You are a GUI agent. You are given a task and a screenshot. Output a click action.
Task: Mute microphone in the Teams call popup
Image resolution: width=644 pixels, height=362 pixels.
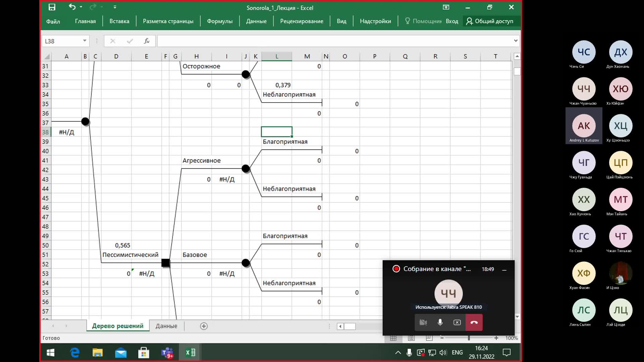pos(440,322)
